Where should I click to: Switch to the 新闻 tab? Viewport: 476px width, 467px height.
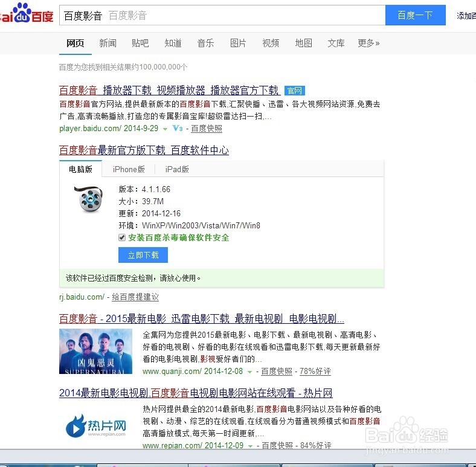[x=108, y=43]
